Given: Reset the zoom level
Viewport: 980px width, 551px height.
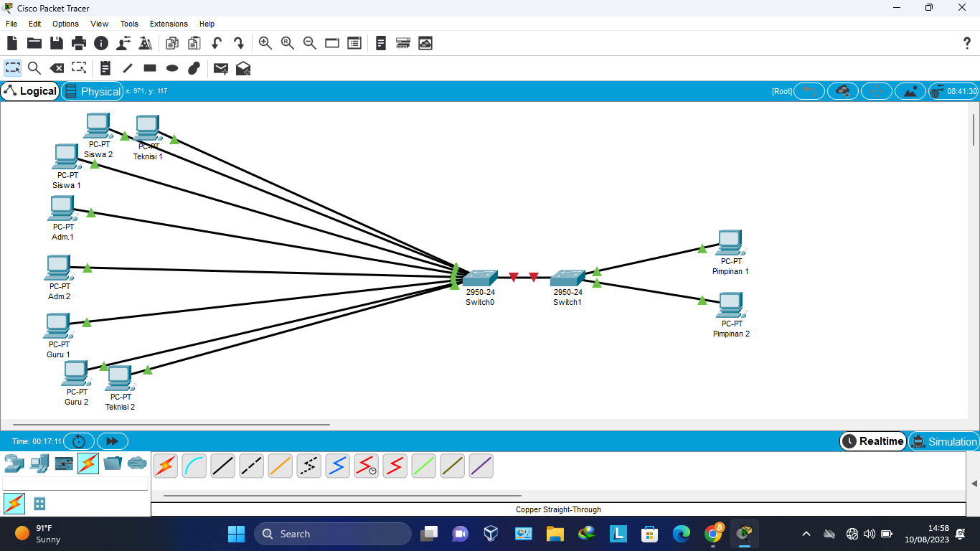Looking at the screenshot, I should [288, 43].
